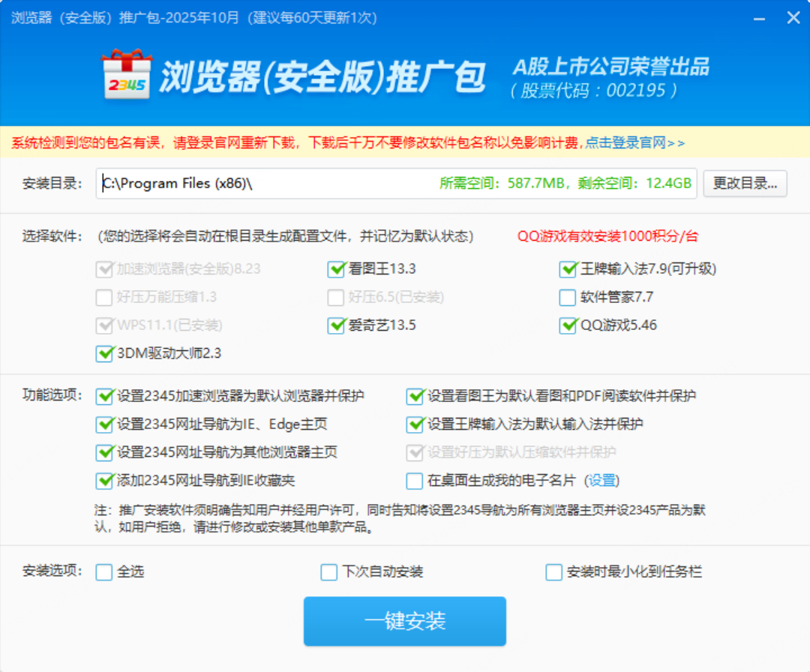The width and height of the screenshot is (810, 672).
Task: Disable 设置看图王为默认看图和PDF阅读软件 option
Action: (x=415, y=396)
